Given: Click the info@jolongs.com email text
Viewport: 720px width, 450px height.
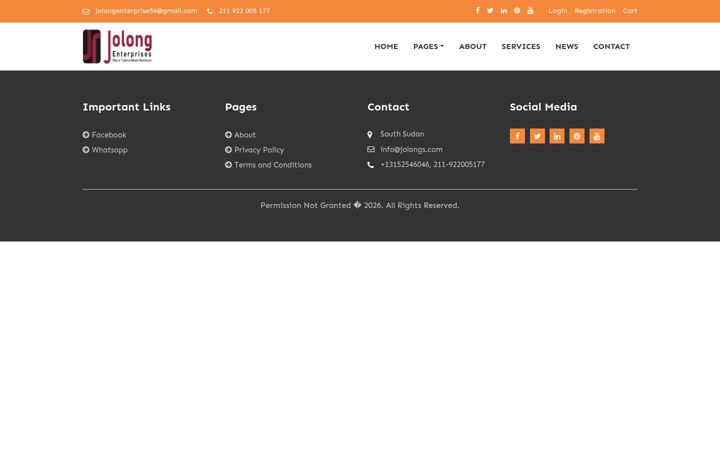Looking at the screenshot, I should click(411, 149).
